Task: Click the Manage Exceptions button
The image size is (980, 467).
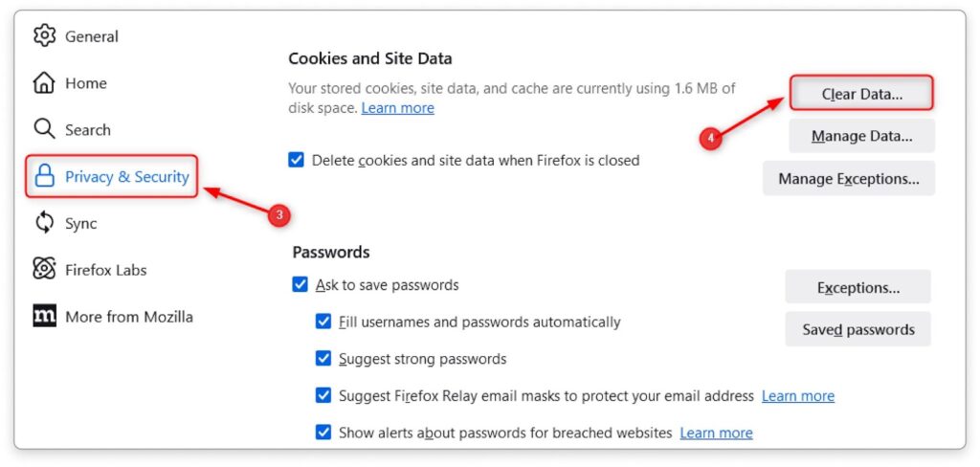Action: (849, 179)
